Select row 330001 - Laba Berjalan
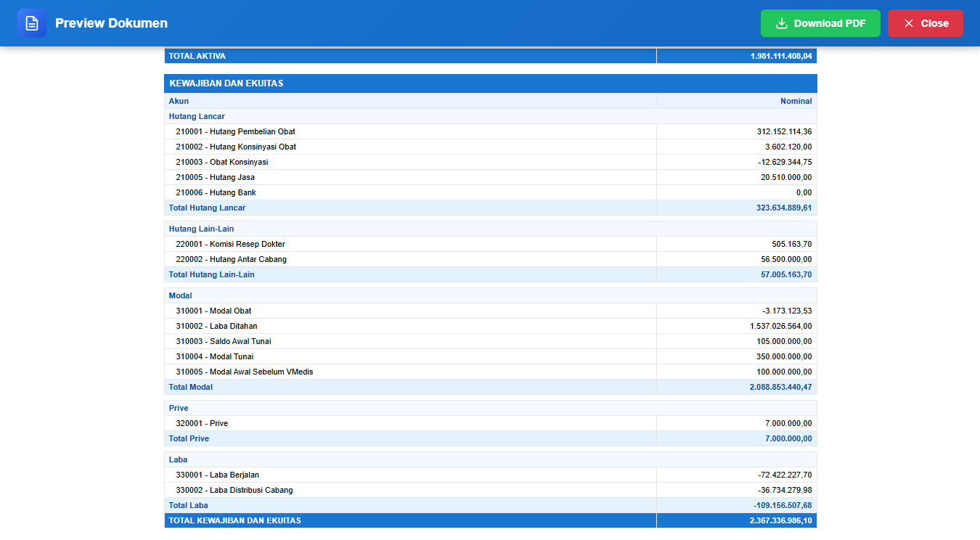Image resolution: width=980 pixels, height=540 pixels. (x=491, y=475)
